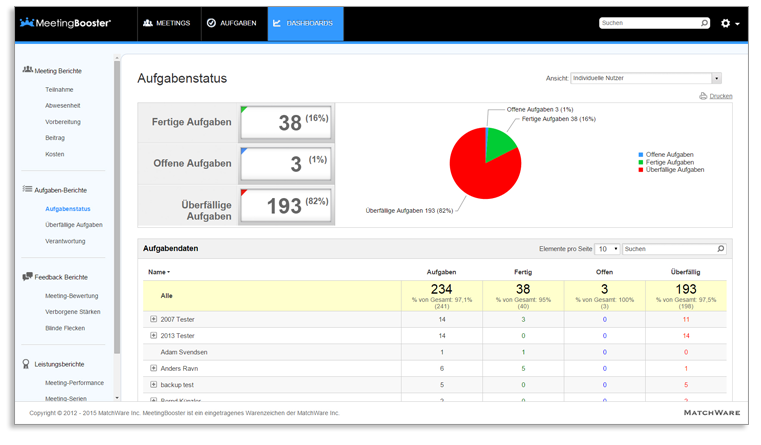Expand the 2013 Tester row
This screenshot has width=761, height=445.
click(x=153, y=336)
